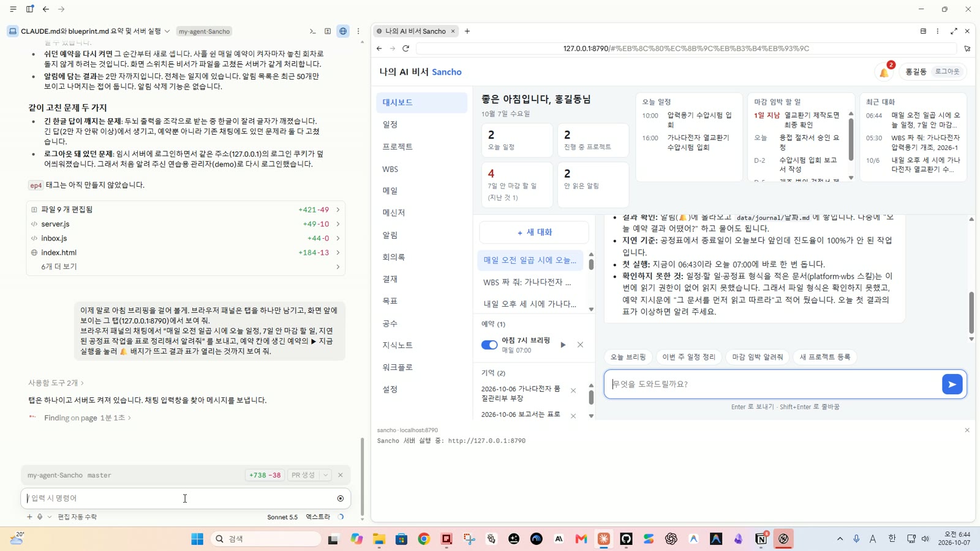Go to WBS in the sidebar
980x551 pixels.
click(421, 169)
